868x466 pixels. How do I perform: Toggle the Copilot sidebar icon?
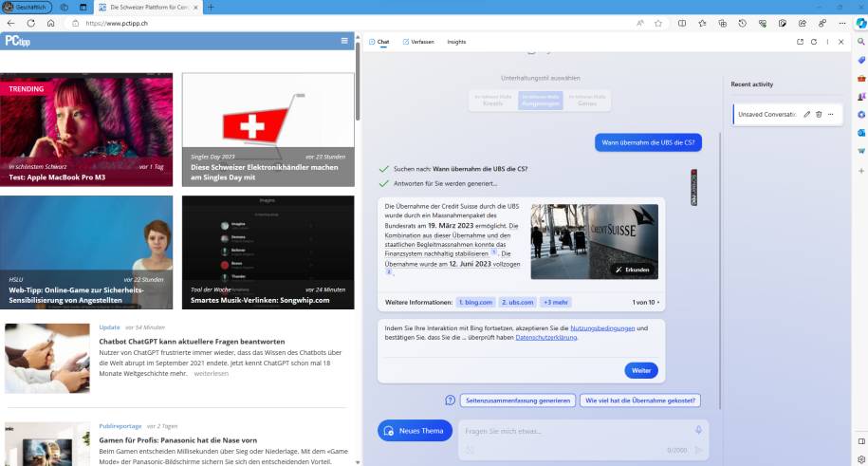pos(860,24)
